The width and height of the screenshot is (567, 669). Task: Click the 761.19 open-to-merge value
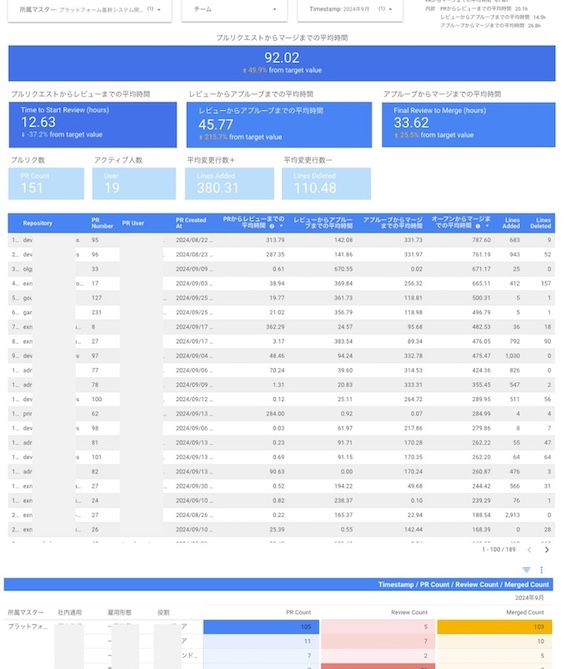481,255
